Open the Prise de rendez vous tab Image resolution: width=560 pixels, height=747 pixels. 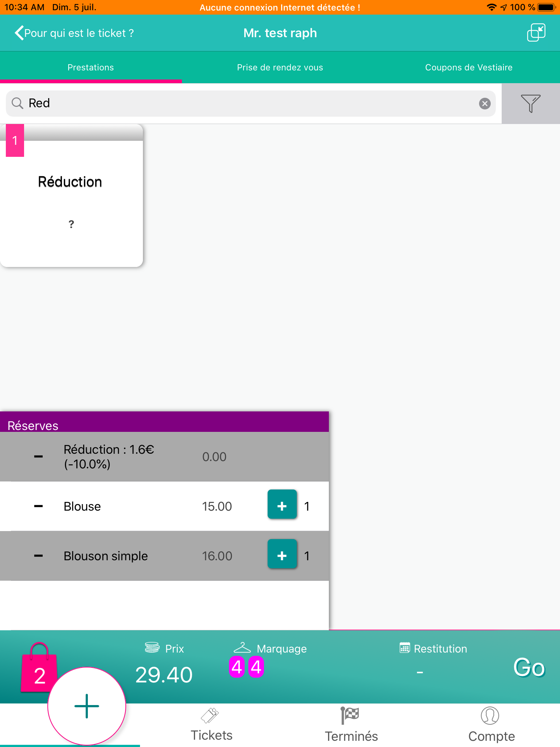click(x=280, y=67)
